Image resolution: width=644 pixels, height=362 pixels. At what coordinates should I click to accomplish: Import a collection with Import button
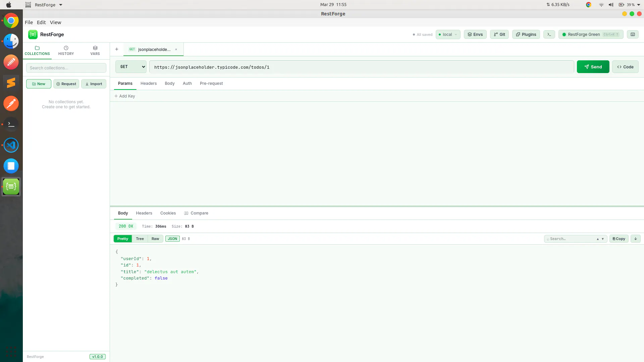tap(94, 84)
